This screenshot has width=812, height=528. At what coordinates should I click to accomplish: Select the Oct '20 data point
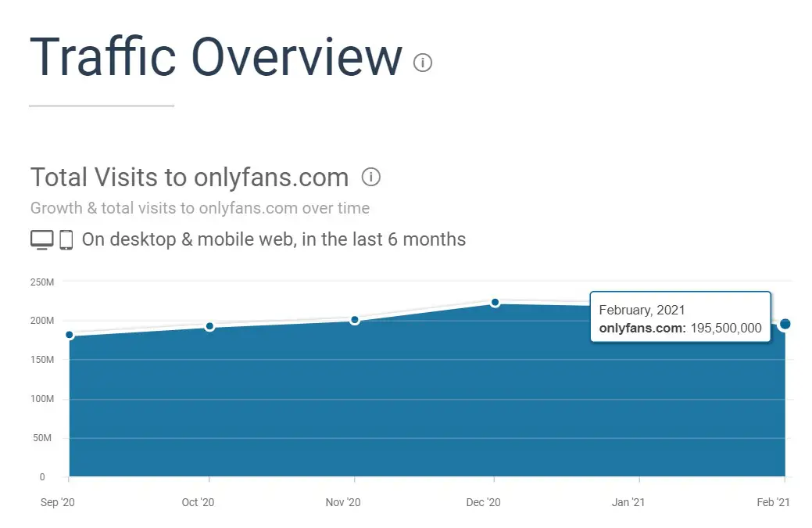209,326
